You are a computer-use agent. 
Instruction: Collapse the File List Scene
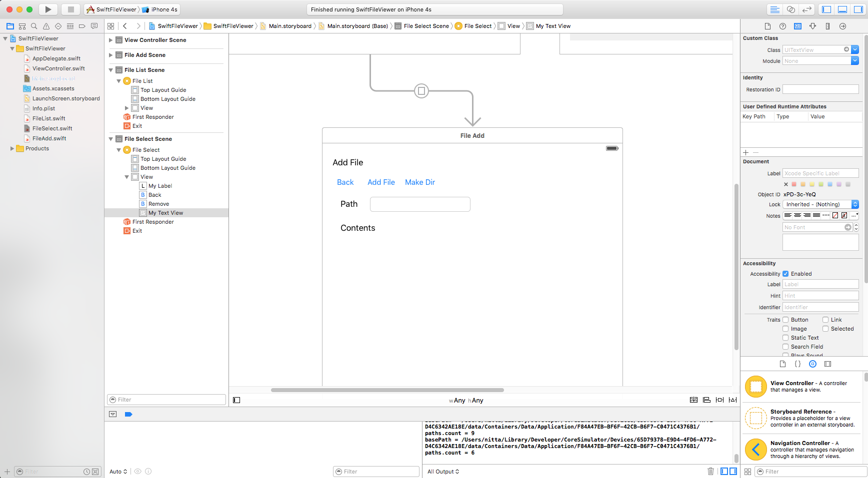[111, 70]
